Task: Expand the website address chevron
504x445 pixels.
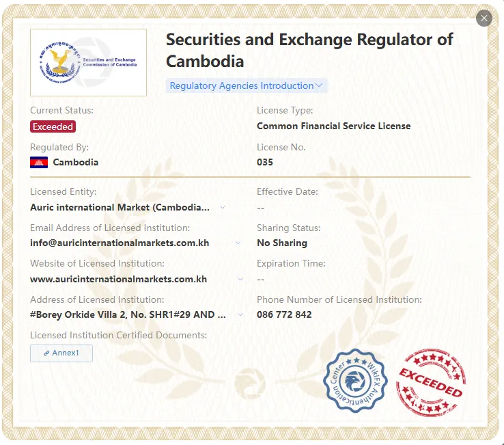Action: [x=240, y=279]
